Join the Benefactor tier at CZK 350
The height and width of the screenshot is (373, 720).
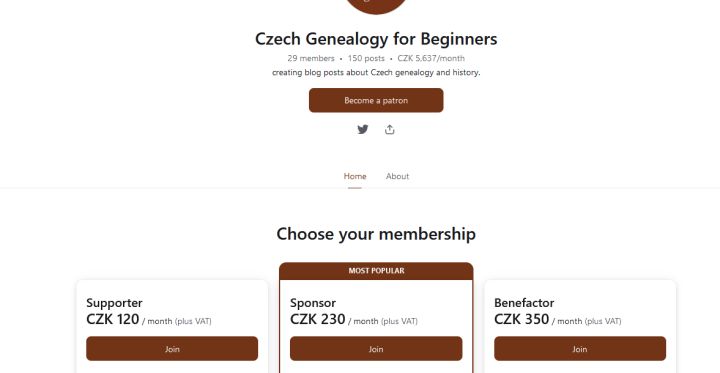tap(580, 349)
